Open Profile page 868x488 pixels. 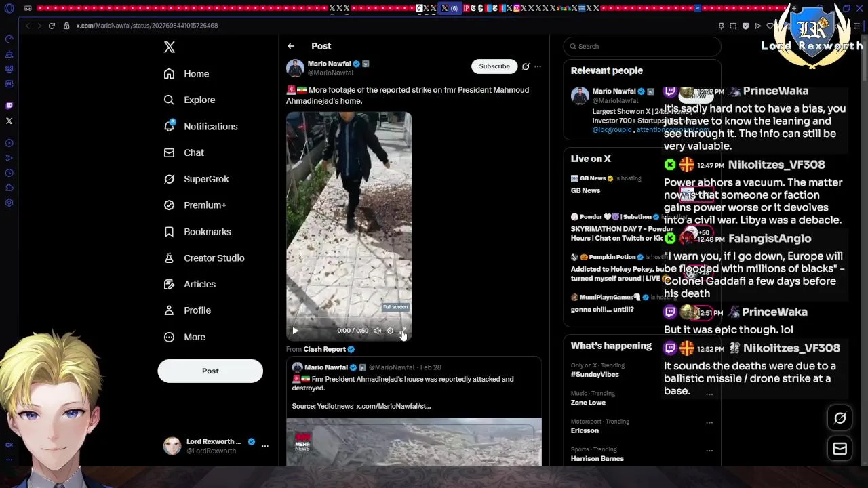click(x=188, y=310)
